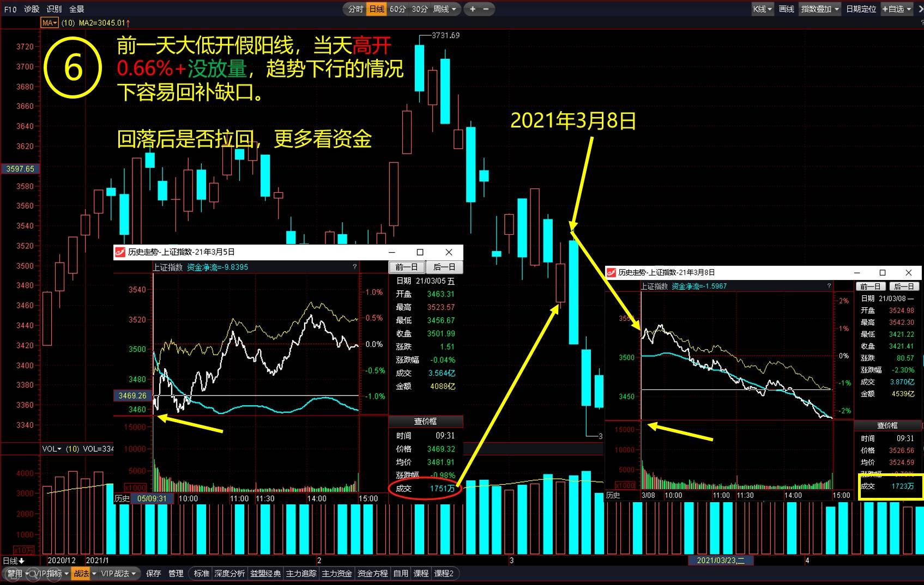Screen dimensions: 924x585
Task: Click 管理 in the bottom toolbar
Action: (x=176, y=574)
